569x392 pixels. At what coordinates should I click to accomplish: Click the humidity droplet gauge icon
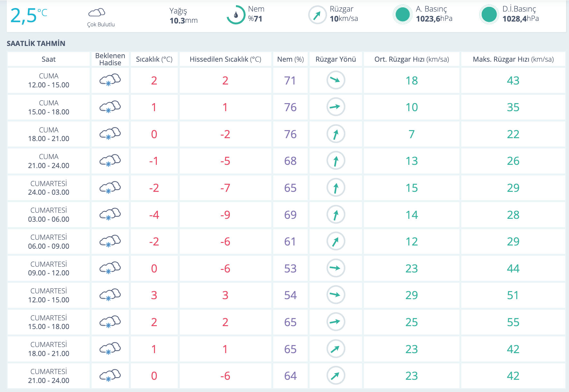pyautogui.click(x=236, y=15)
